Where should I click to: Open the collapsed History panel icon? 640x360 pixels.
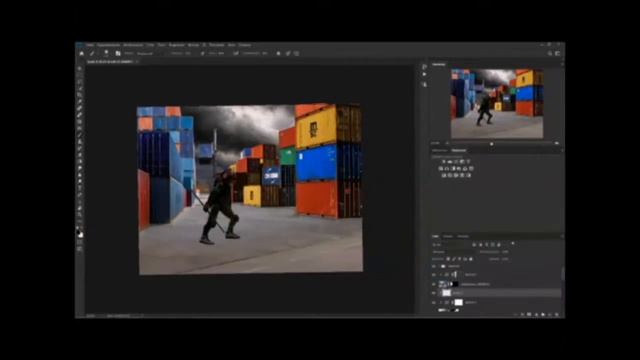(424, 67)
